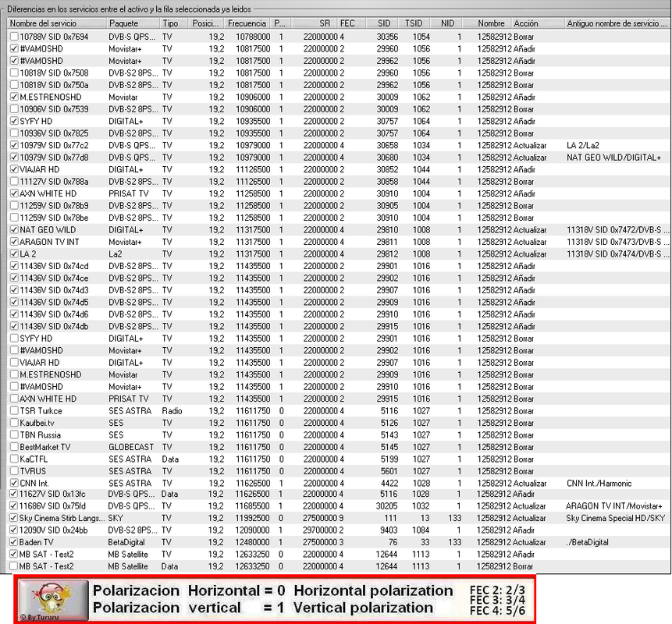Screen dimensions: 672x624
Task: Click the 11686V SID 0x75fd service name
Action: [52, 506]
